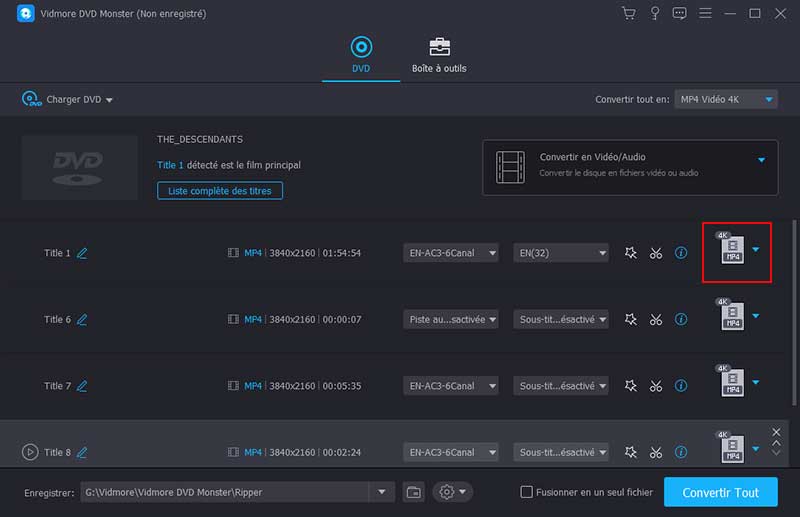Image resolution: width=800 pixels, height=517 pixels.
Task: Move Title 8 up in list
Action: pos(776,443)
